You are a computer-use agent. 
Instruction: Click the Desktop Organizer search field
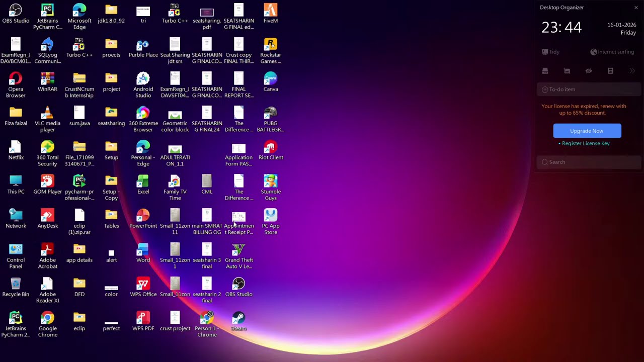(x=589, y=162)
